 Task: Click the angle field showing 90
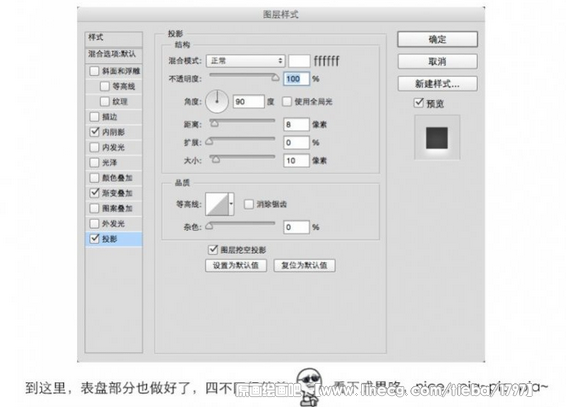coord(248,102)
